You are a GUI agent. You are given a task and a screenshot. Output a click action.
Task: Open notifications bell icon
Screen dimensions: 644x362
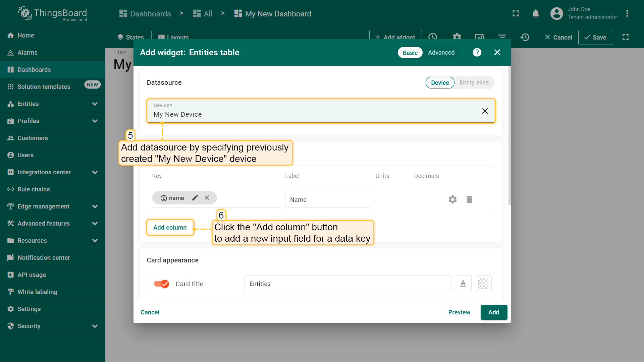point(536,14)
